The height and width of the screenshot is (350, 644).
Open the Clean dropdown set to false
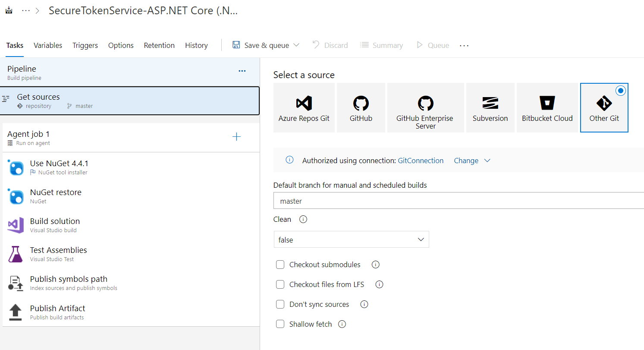coord(351,240)
